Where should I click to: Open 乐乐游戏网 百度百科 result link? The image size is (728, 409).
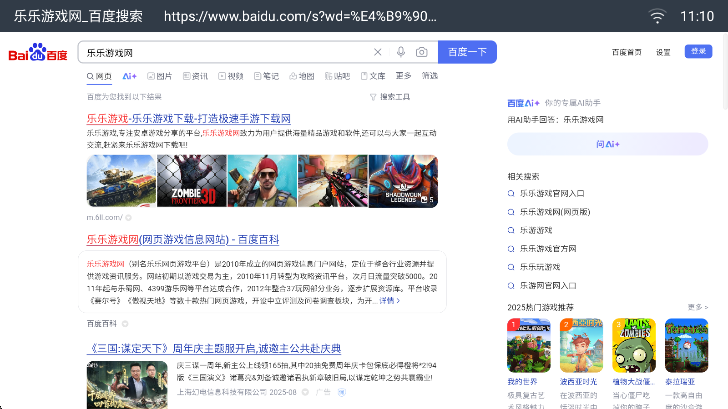tap(183, 240)
